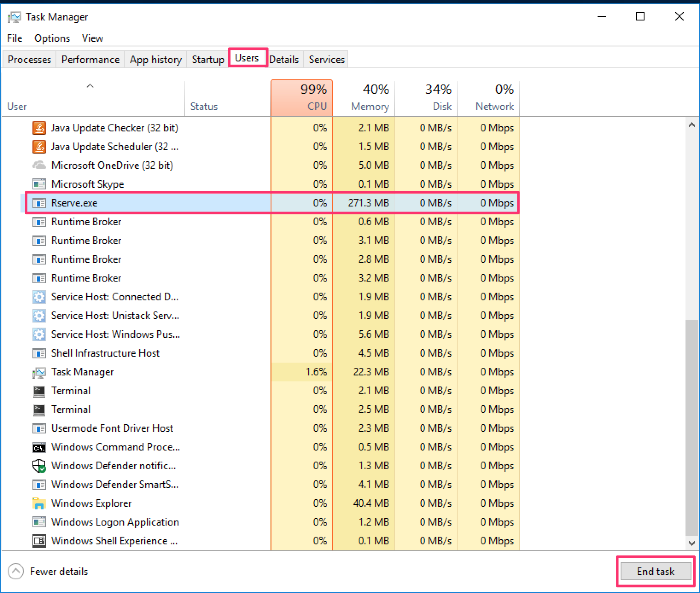Image resolution: width=700 pixels, height=593 pixels.
Task: Select the Service Host: Windows Pus... name
Action: pyautogui.click(x=116, y=334)
